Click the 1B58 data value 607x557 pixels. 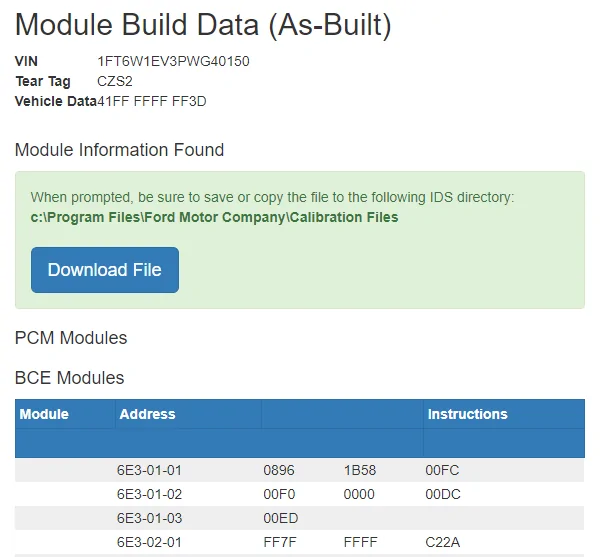tap(359, 470)
